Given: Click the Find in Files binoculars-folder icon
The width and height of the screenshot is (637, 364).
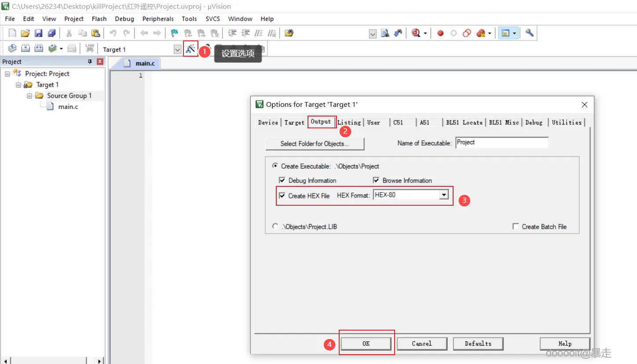Looking at the screenshot, I should pos(289,33).
